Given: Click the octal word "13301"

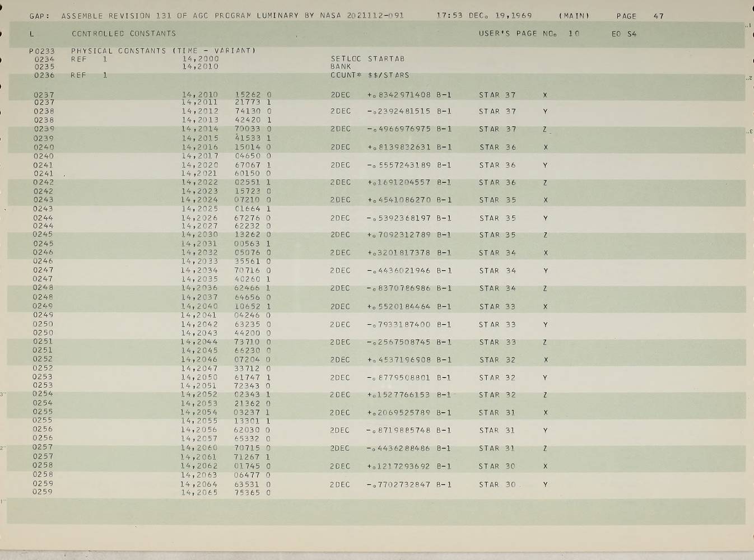Looking at the screenshot, I should pos(247,421).
